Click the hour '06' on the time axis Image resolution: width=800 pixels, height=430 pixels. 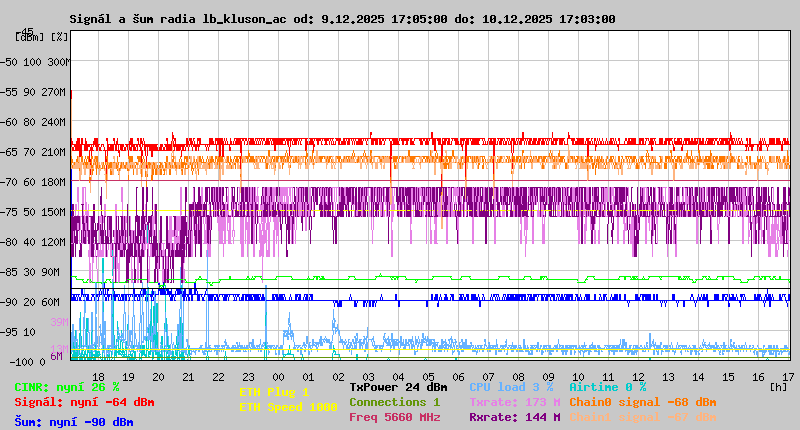459,377
